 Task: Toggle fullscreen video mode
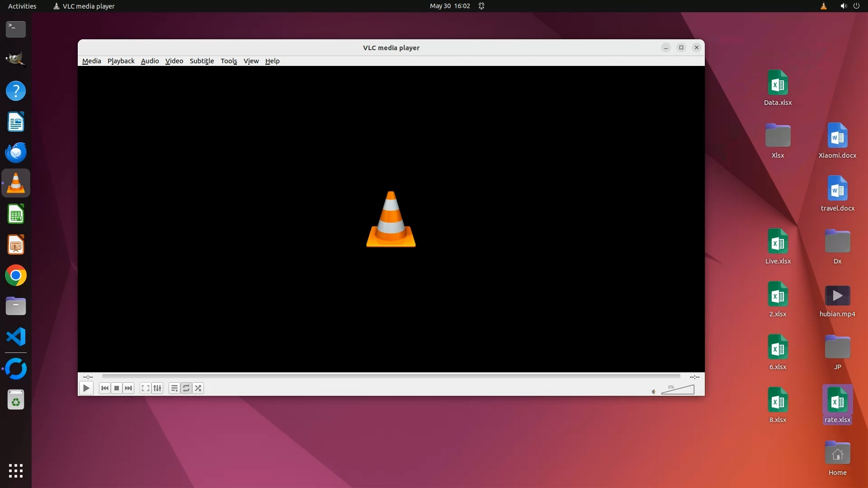pyautogui.click(x=145, y=388)
